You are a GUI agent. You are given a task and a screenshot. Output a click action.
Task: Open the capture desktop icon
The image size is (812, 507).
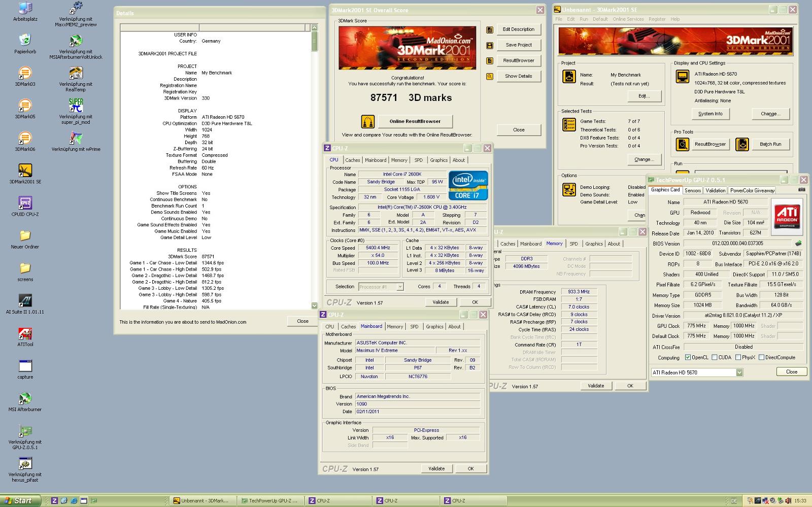point(25,366)
